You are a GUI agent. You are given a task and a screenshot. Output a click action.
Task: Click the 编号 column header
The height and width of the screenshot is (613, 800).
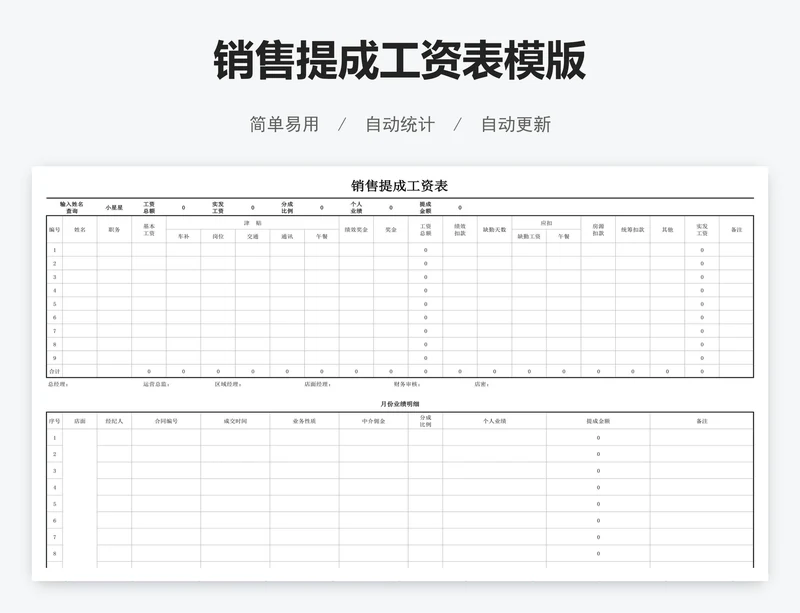tap(55, 230)
